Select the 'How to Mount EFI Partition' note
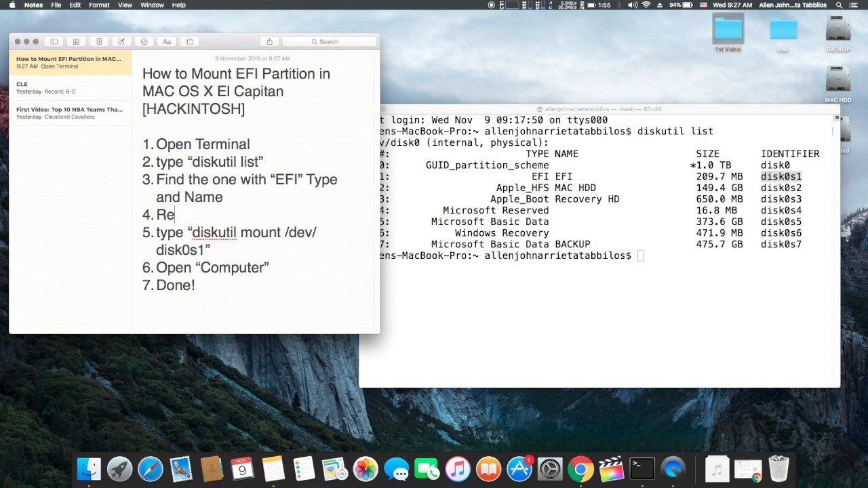This screenshot has width=868, height=488. tap(71, 62)
